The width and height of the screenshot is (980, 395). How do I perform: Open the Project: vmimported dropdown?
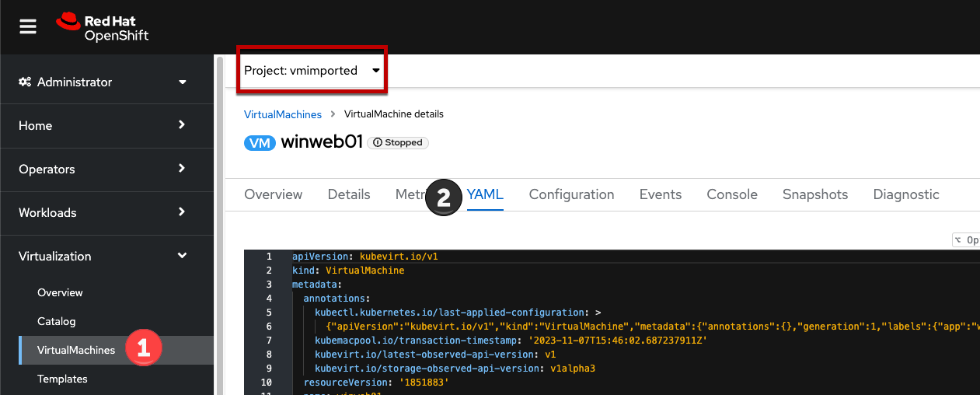tap(312, 70)
